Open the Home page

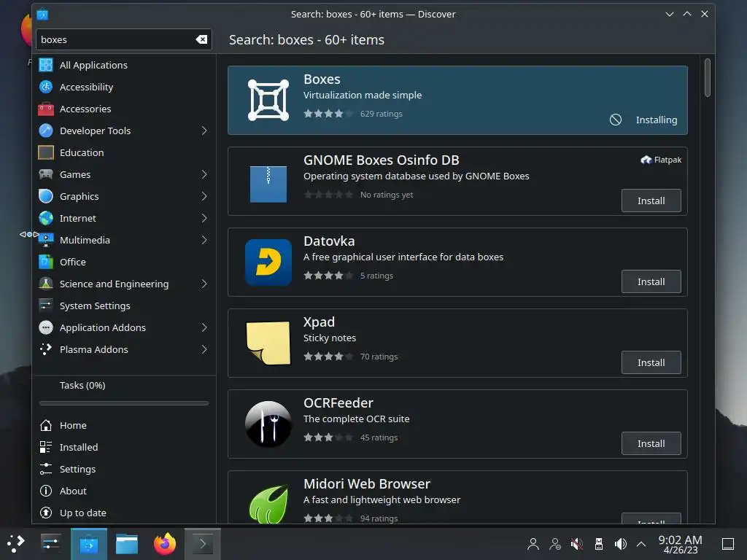click(124, 425)
